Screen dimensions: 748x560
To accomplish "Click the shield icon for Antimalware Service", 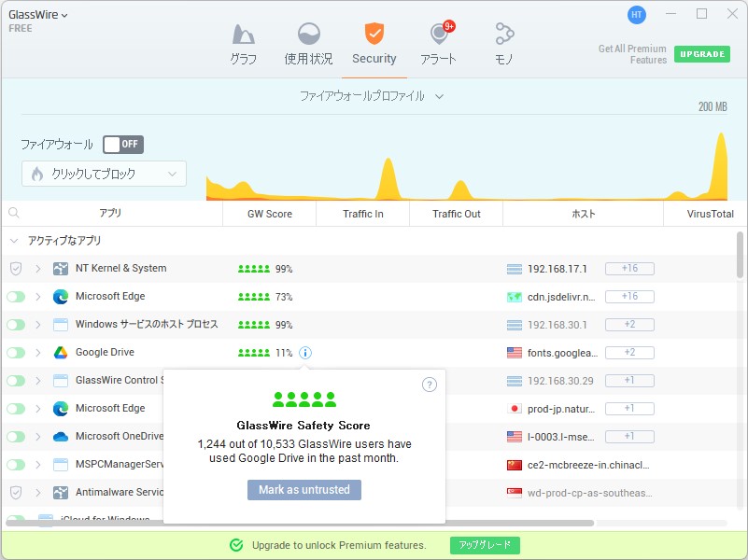I will tap(16, 493).
